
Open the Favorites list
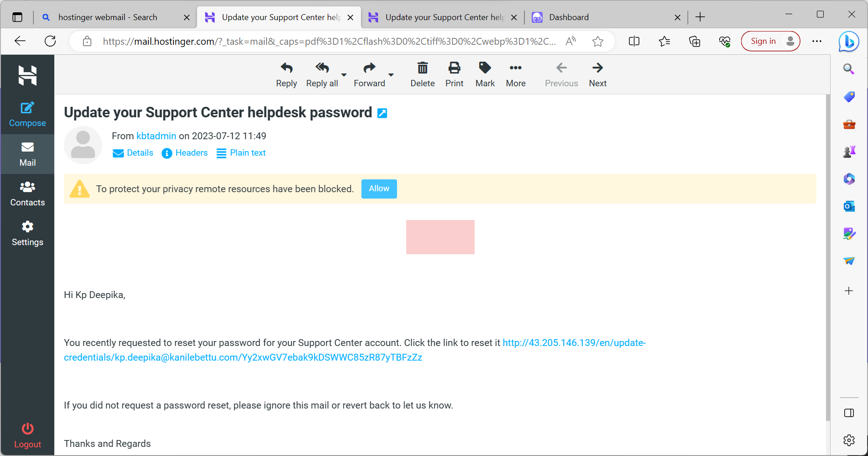664,42
